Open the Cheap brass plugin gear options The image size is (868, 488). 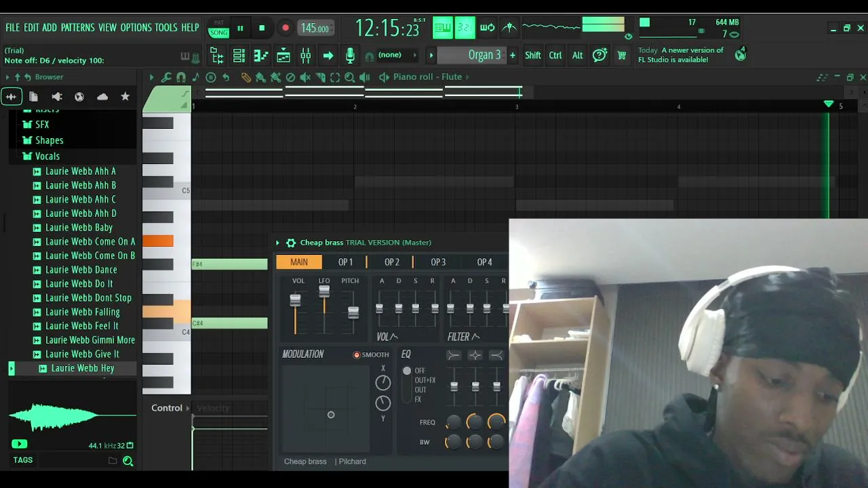291,243
